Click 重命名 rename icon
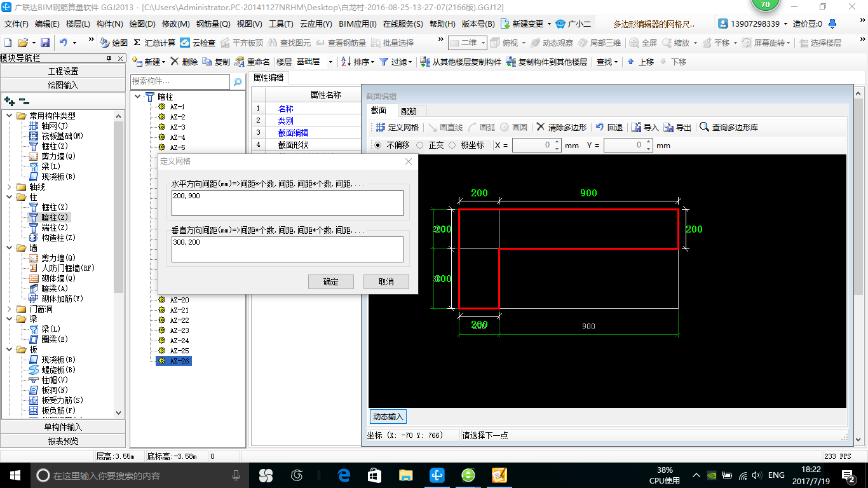This screenshot has height=488, width=868. [x=240, y=62]
